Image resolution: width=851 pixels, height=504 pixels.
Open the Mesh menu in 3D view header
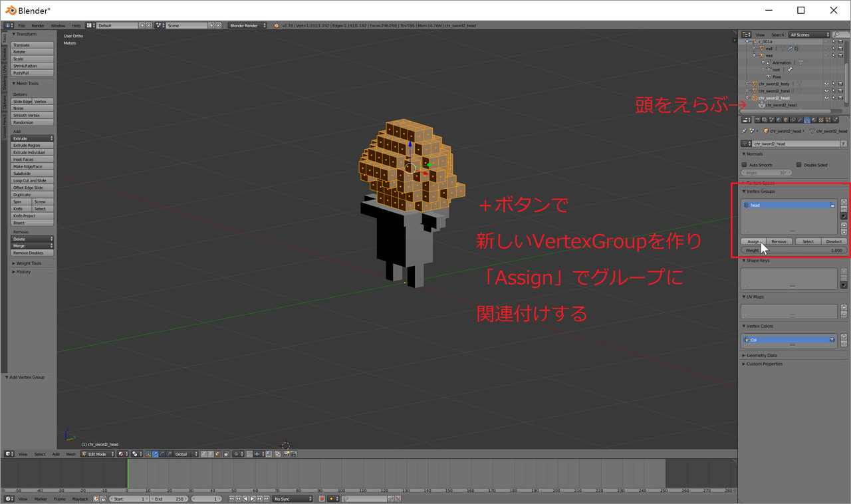click(x=70, y=454)
